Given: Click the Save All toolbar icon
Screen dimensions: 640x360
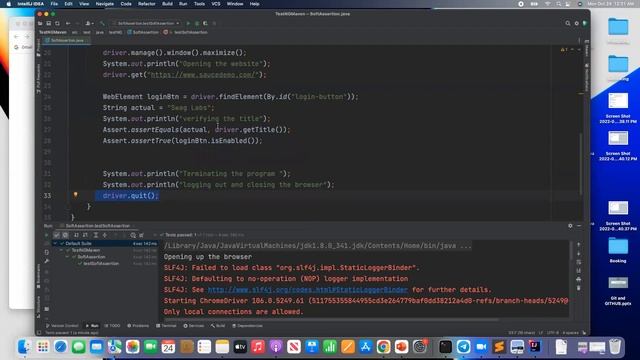Looking at the screenshot, I should coord(49,23).
